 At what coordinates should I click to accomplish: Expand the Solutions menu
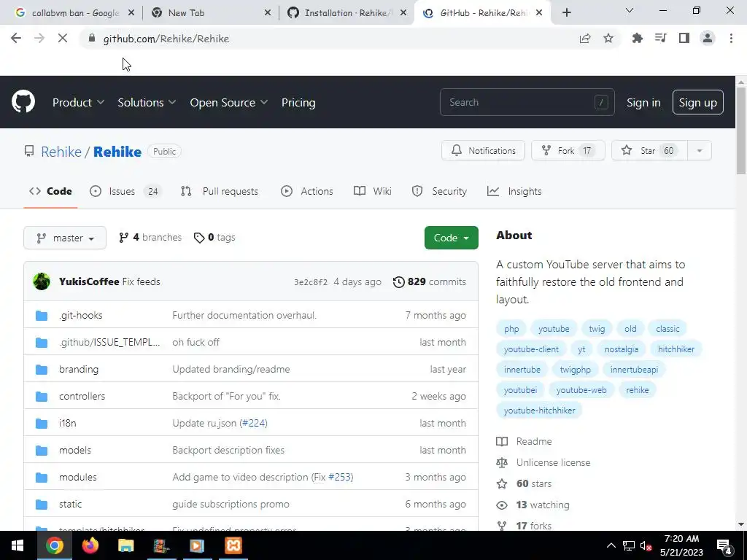click(x=147, y=102)
